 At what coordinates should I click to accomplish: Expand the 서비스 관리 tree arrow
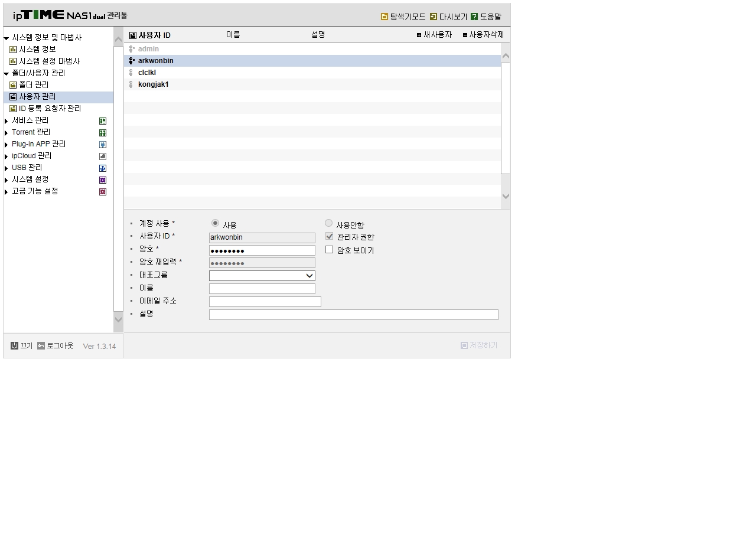6,121
